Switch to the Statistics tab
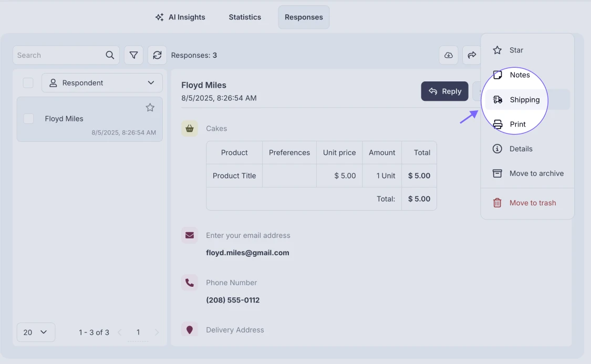The image size is (591, 364). coord(244,17)
